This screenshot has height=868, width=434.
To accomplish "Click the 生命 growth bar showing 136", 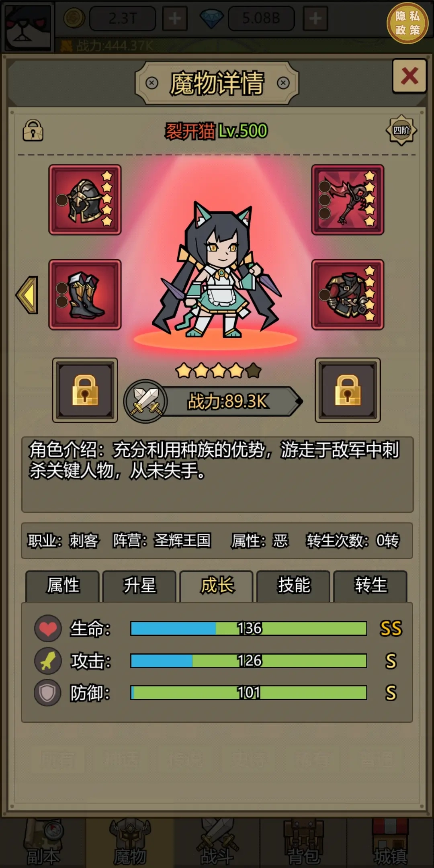I will (x=248, y=628).
